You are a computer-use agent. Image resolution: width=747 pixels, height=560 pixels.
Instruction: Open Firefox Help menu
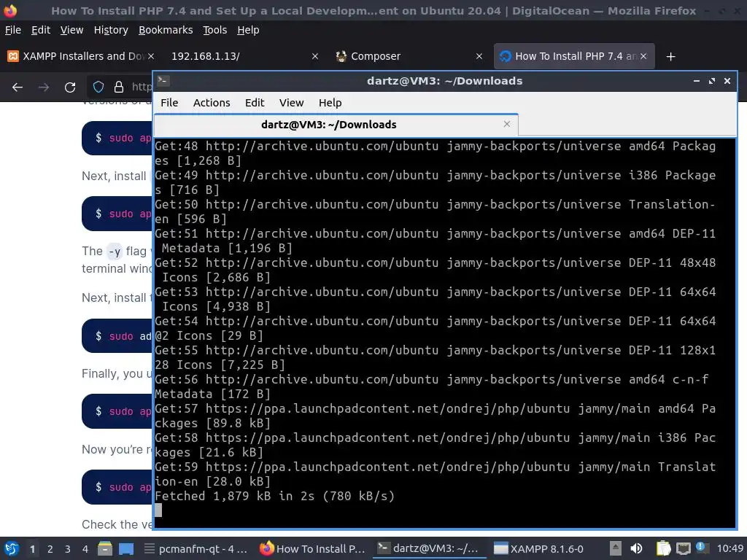248,30
